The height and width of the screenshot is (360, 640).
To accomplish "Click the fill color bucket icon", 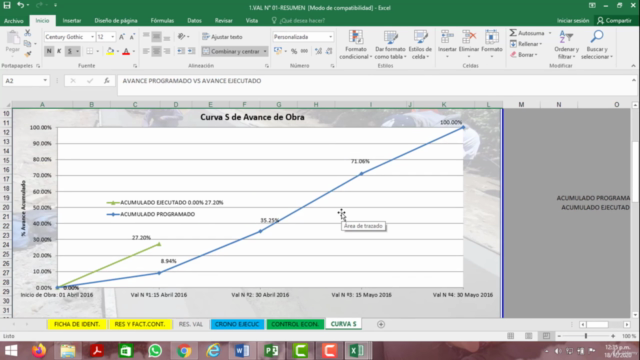I will pyautogui.click(x=110, y=51).
